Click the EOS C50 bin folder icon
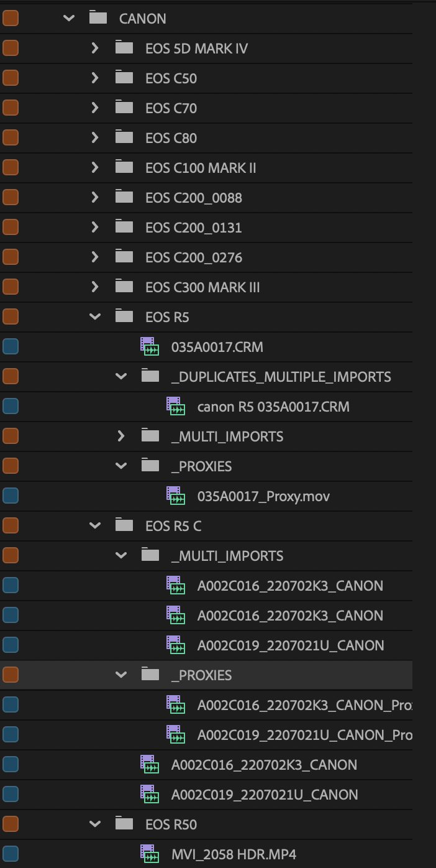The height and width of the screenshot is (868, 436). (x=124, y=77)
